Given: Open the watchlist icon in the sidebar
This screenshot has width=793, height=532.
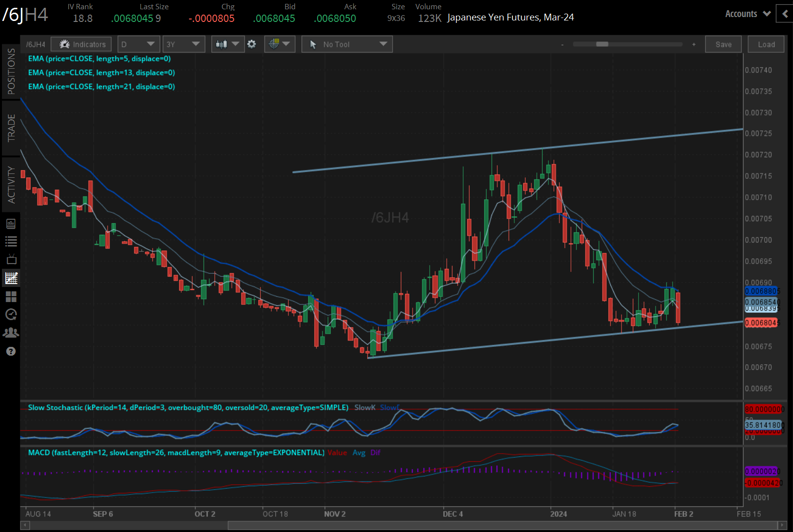Looking at the screenshot, I should tap(11, 241).
